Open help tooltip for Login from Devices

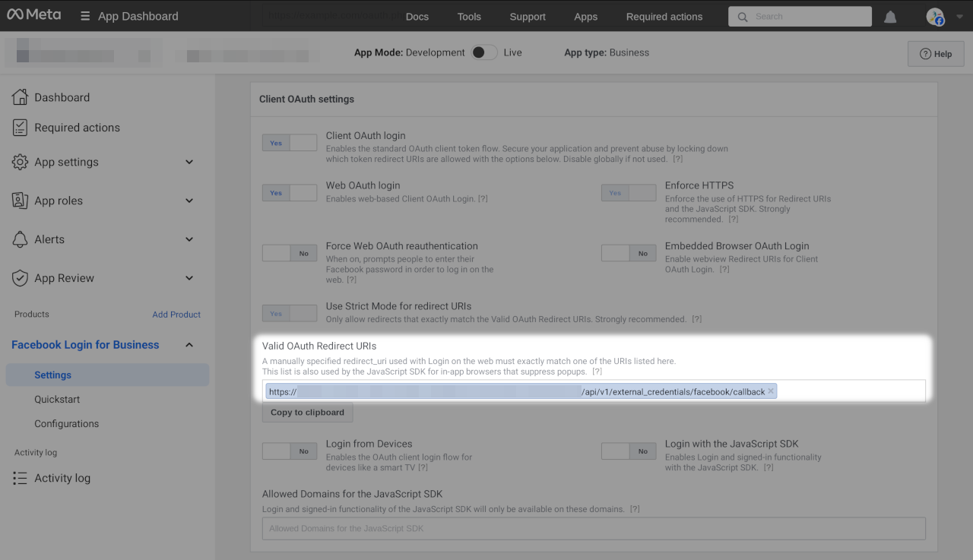(423, 467)
